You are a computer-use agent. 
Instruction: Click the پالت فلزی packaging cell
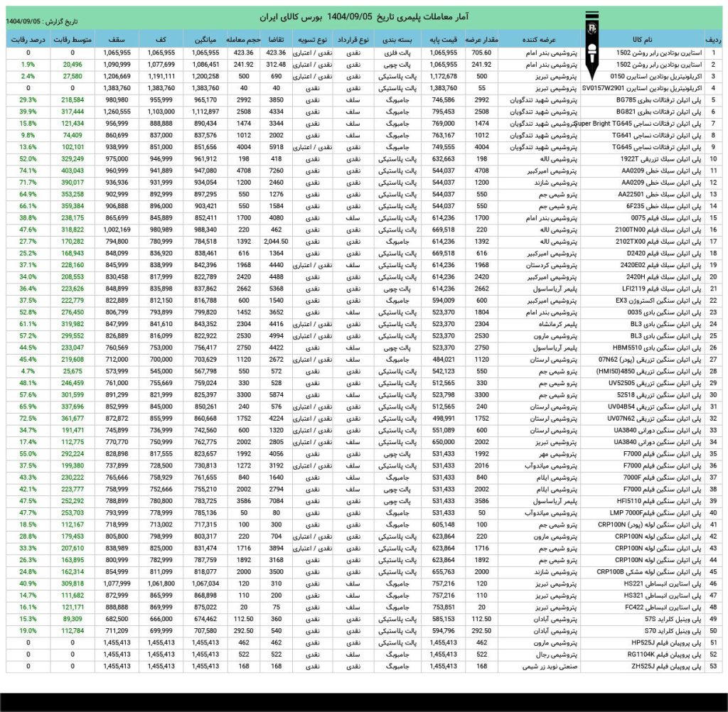click(397, 53)
